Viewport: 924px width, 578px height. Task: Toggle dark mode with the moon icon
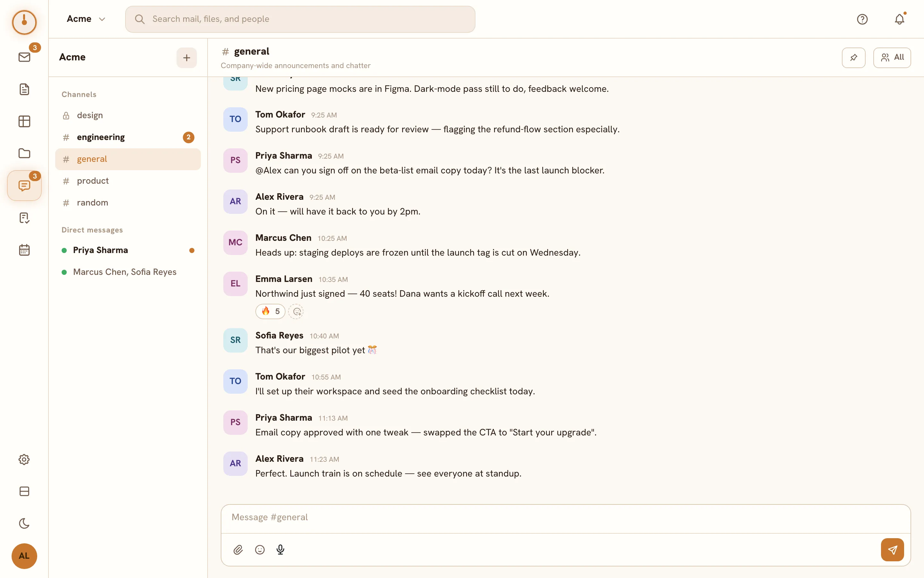point(24,523)
